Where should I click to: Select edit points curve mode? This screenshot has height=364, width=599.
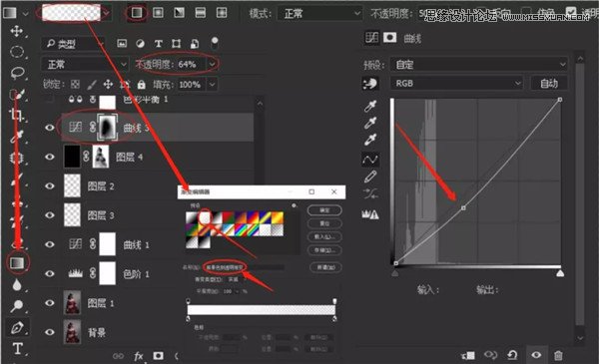pos(370,160)
